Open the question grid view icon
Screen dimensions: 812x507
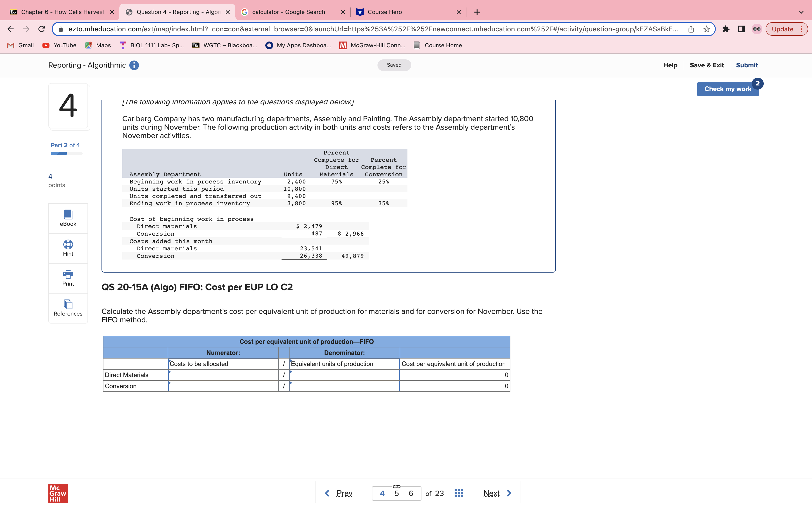pos(459,493)
